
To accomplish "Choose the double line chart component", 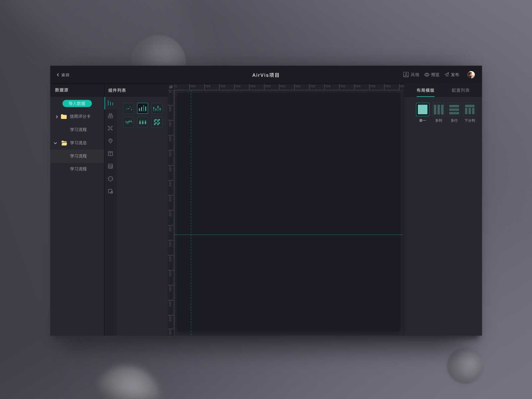I will point(128,122).
